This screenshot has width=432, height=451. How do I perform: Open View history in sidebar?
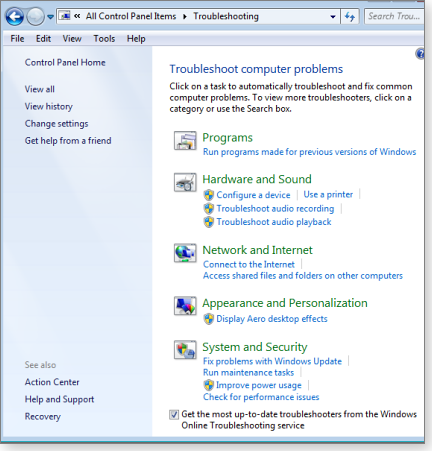(x=49, y=106)
